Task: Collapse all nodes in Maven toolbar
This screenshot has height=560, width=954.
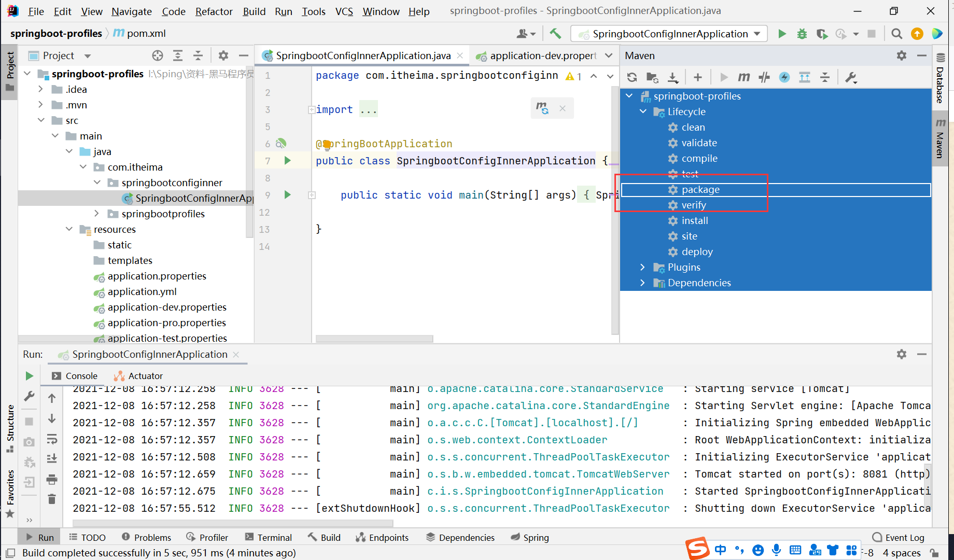Action: point(825,77)
